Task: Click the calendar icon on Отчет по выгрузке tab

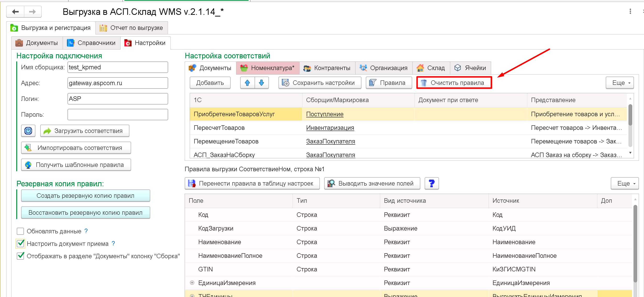Action: [103, 28]
